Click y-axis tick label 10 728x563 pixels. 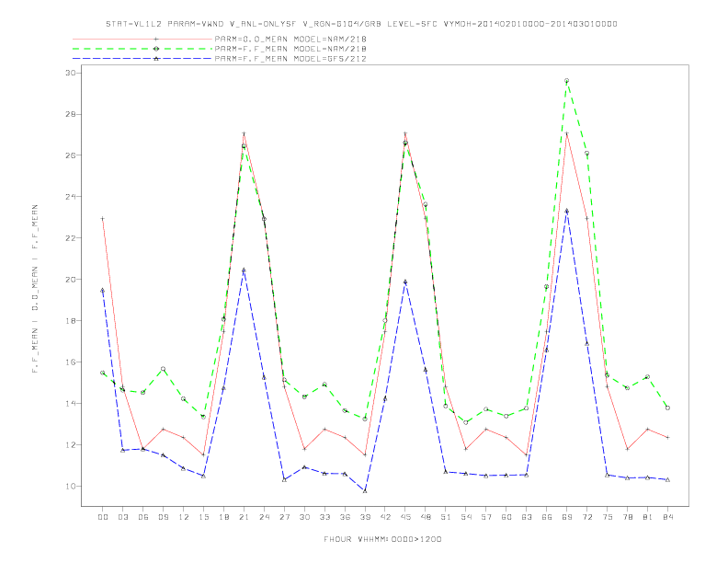(x=71, y=487)
